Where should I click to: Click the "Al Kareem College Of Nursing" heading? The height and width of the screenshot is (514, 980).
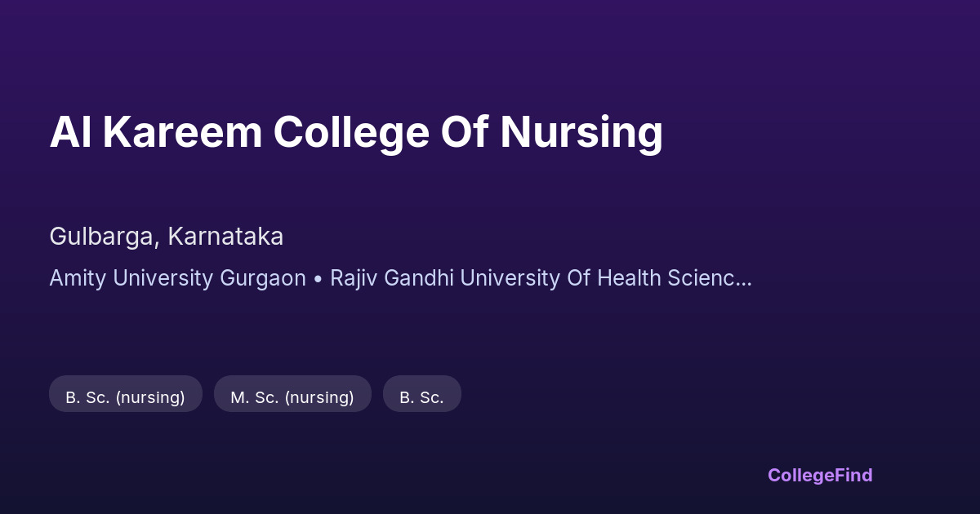coord(356,132)
